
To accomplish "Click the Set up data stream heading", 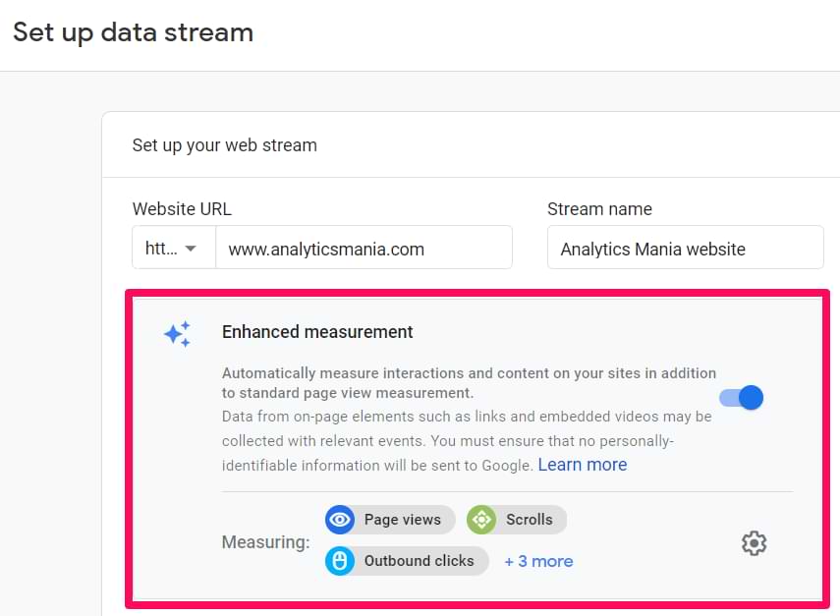I will 133,32.
